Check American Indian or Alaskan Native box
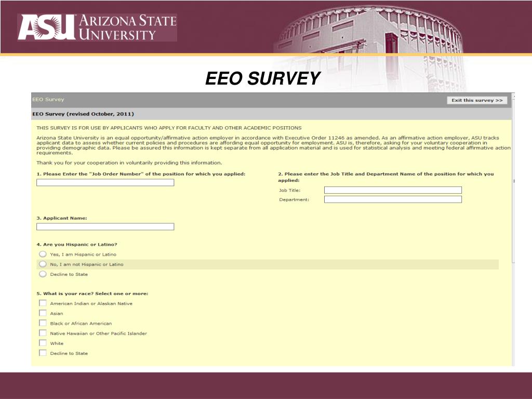This screenshot has width=532, height=399. pyautogui.click(x=43, y=303)
